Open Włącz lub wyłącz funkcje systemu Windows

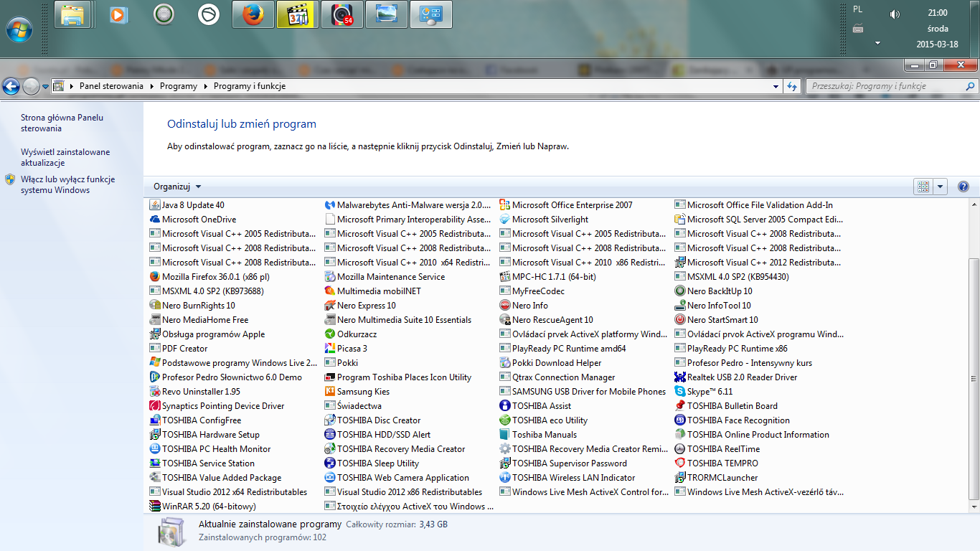[x=67, y=185]
